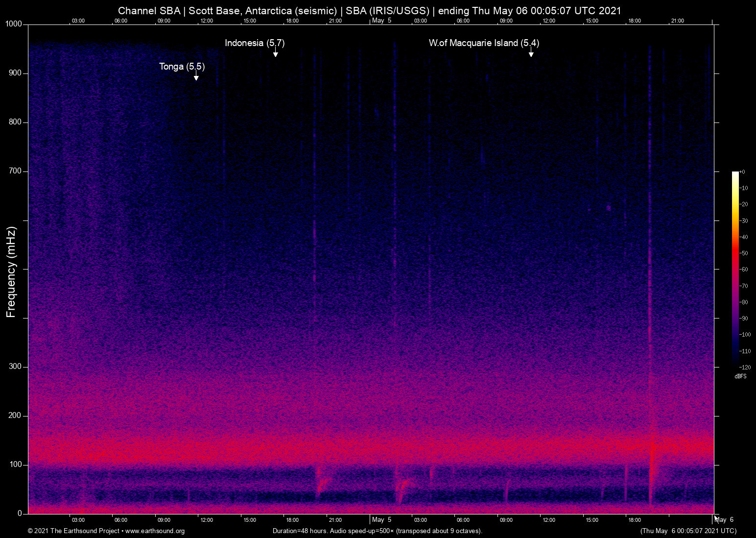Select the W.of Macquarie Island (5.4) label
The image size is (756, 538).
pyautogui.click(x=484, y=43)
